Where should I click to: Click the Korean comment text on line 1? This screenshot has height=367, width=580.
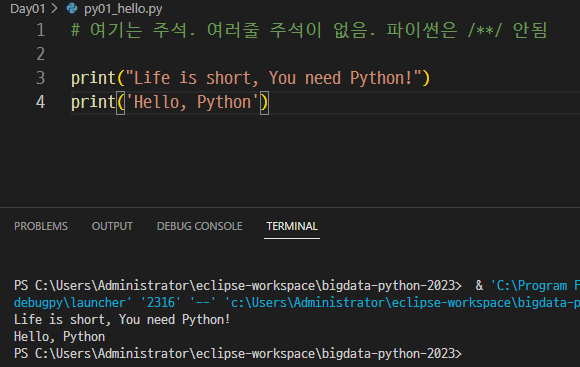[309, 30]
